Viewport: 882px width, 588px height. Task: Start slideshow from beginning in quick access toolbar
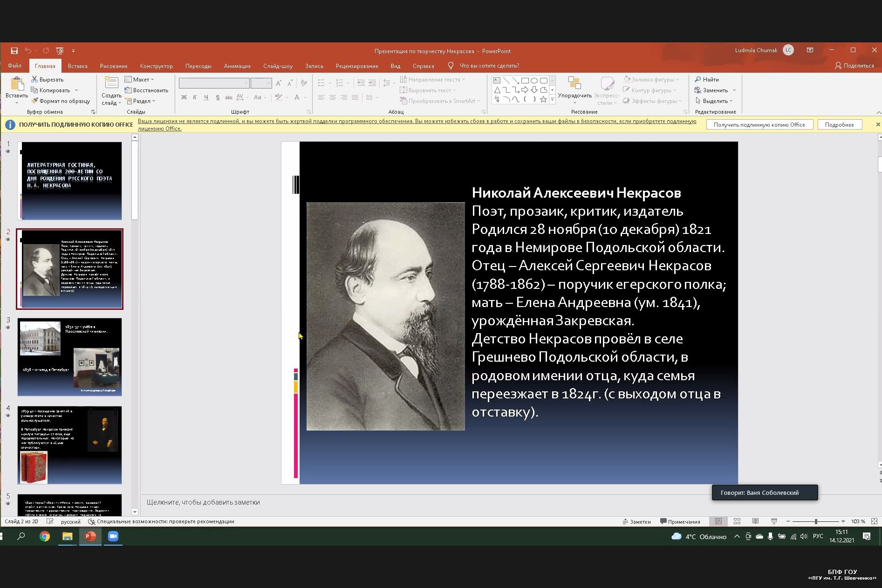pos(60,51)
